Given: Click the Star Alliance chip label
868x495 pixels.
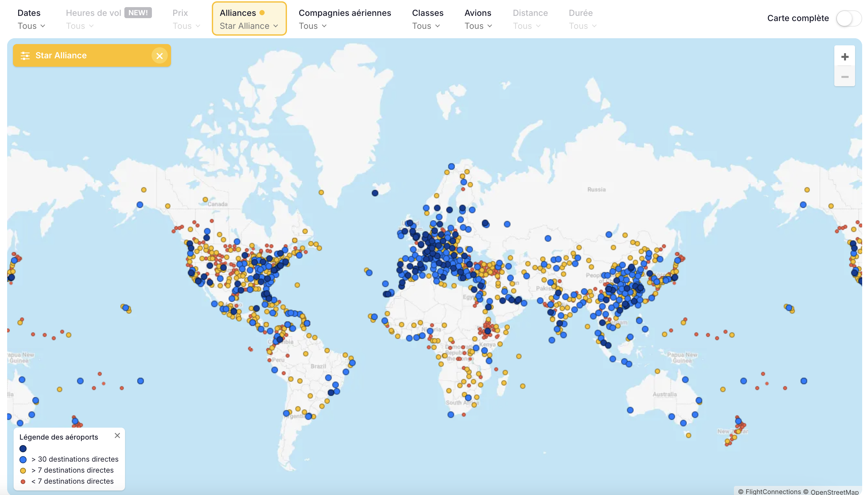Looking at the screenshot, I should pyautogui.click(x=61, y=55).
